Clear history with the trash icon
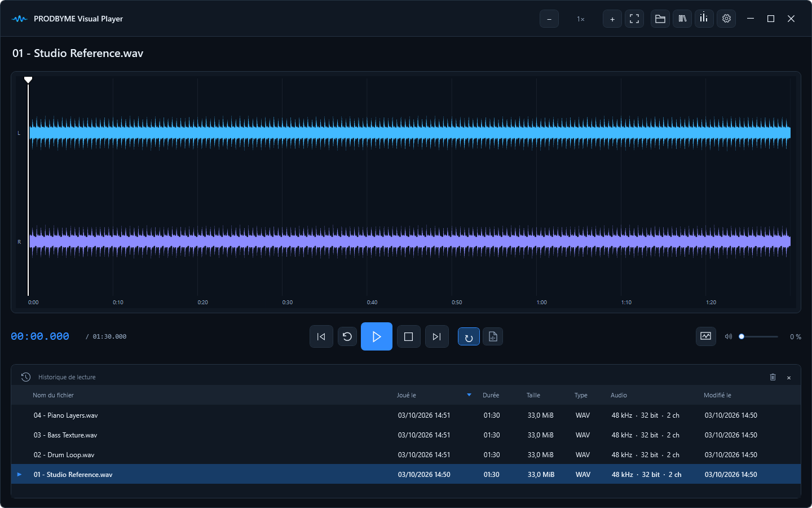This screenshot has width=812, height=508. click(x=773, y=377)
